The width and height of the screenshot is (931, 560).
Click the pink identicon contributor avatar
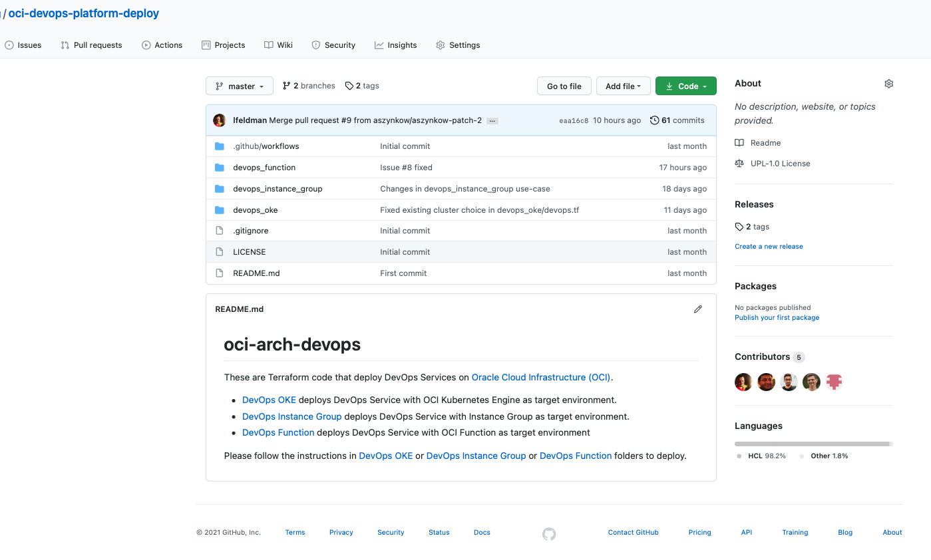click(835, 382)
